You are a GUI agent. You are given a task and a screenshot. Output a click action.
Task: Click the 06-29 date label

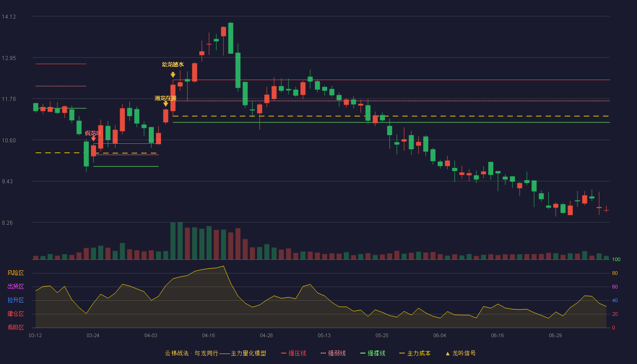tap(555, 335)
